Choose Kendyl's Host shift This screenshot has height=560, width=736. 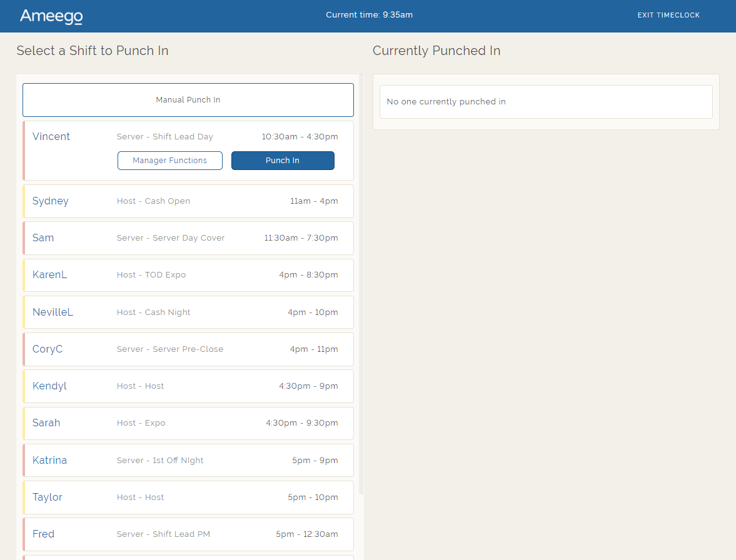[188, 386]
